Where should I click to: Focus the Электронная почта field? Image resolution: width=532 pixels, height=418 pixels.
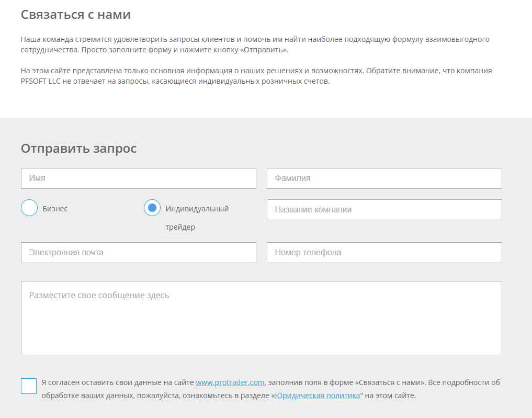[x=139, y=253]
